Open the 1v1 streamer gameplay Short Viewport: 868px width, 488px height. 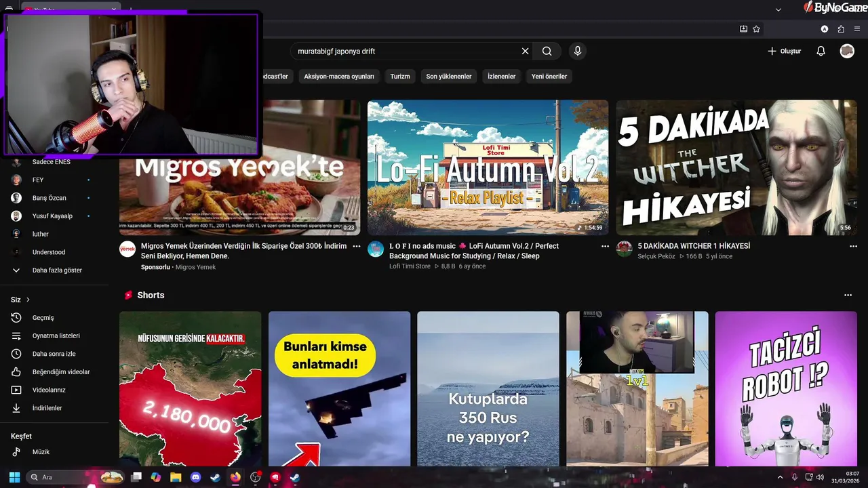point(637,389)
